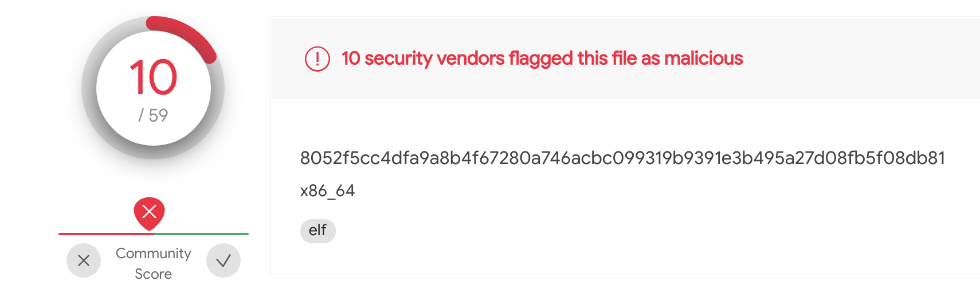Click the word 'Score' under Community
980x296 pixels.
pos(153,274)
